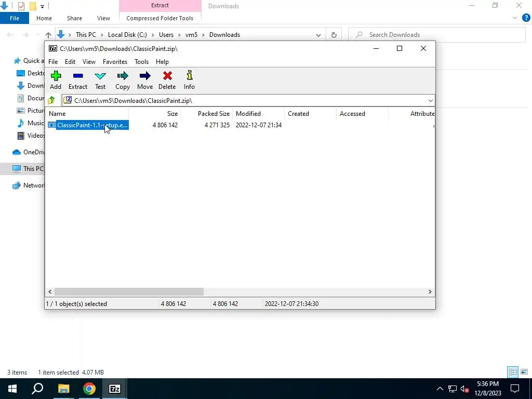Viewport: 532px width, 399px height.
Task: Show hidden system tray icons
Action: coord(440,389)
